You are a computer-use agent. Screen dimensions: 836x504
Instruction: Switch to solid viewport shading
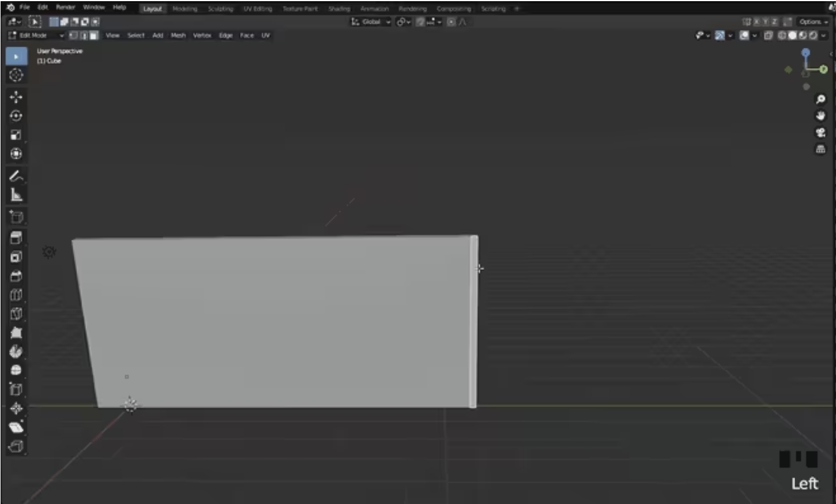pyautogui.click(x=792, y=35)
